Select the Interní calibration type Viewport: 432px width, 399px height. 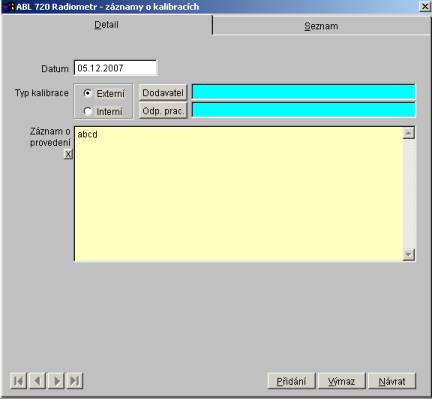tap(88, 111)
